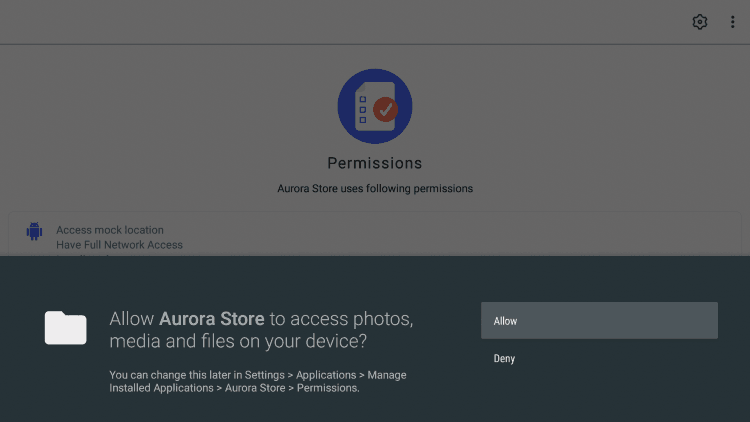Image resolution: width=750 pixels, height=422 pixels.
Task: Click the blue permissions checklist icon
Action: click(374, 106)
